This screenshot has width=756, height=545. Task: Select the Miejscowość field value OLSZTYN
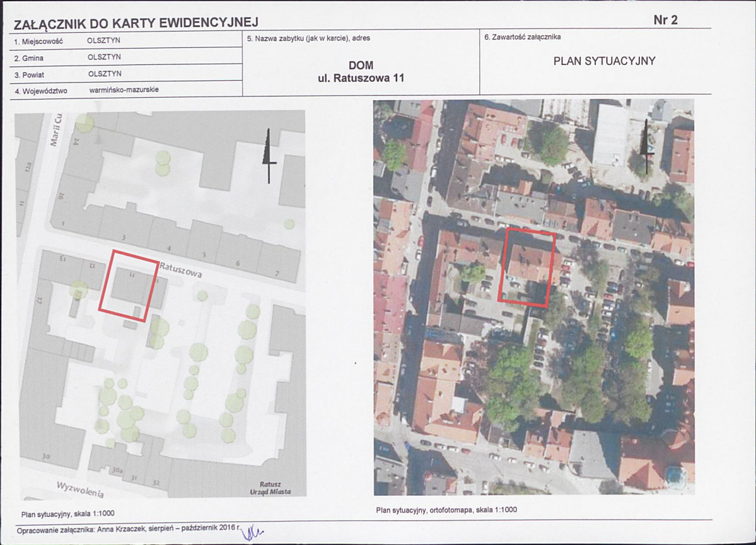click(x=104, y=40)
